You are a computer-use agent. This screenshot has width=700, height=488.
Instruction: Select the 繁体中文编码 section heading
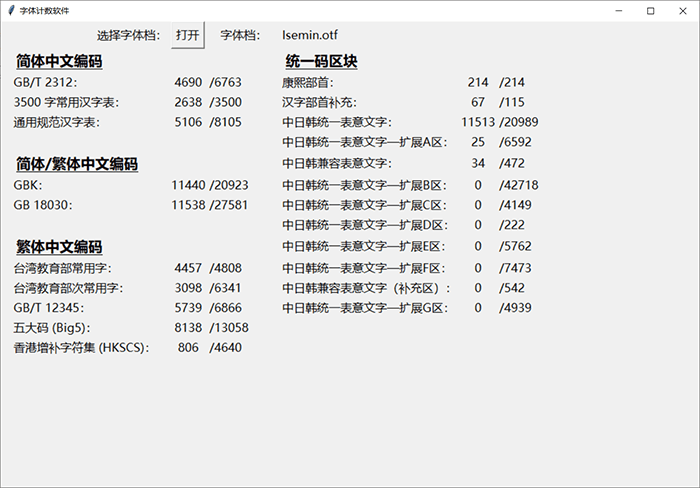pos(59,247)
